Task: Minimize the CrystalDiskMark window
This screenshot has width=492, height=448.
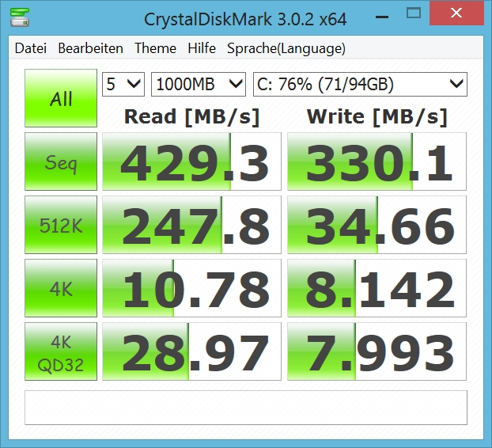Action: (382, 17)
